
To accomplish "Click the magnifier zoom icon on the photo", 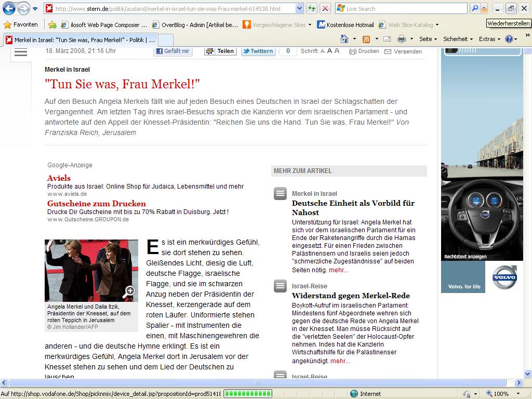I will [129, 291].
